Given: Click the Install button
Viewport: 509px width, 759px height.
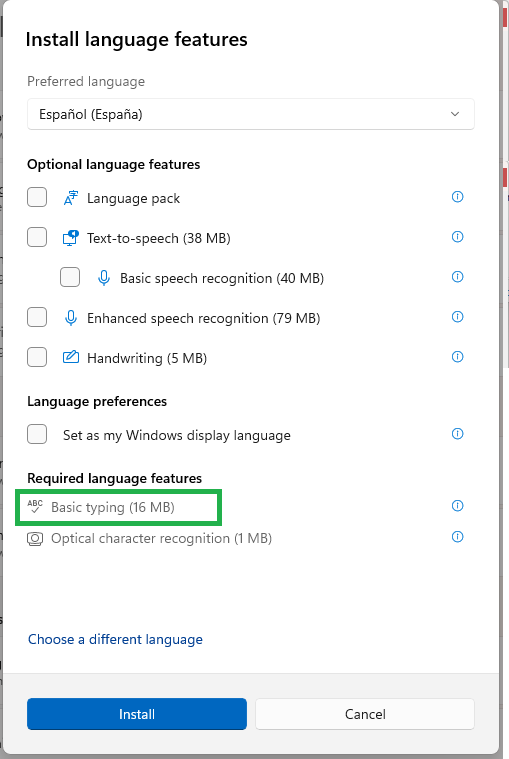Looking at the screenshot, I should point(137,714).
